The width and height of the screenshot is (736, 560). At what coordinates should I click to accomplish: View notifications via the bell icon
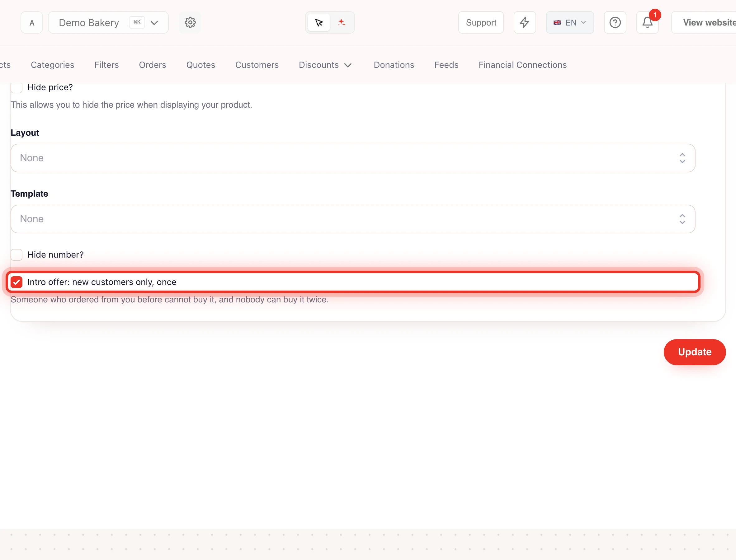click(647, 23)
